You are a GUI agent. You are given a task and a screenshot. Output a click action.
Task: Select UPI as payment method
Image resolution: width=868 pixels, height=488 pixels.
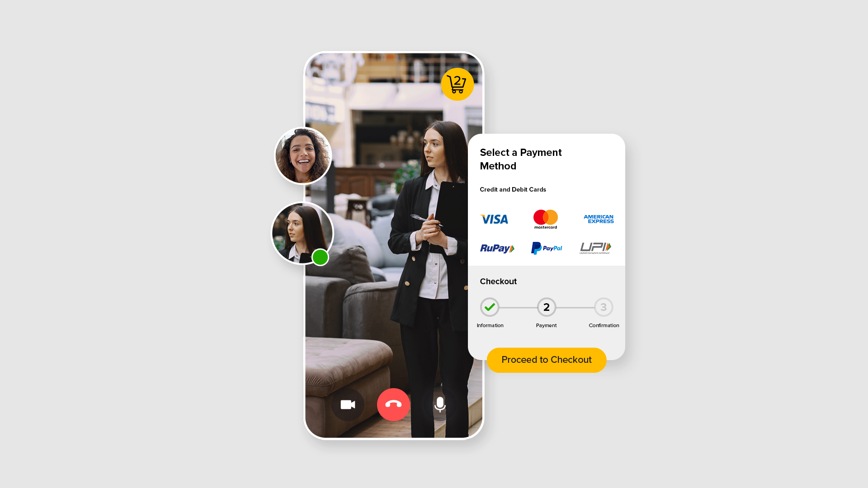[x=594, y=247]
